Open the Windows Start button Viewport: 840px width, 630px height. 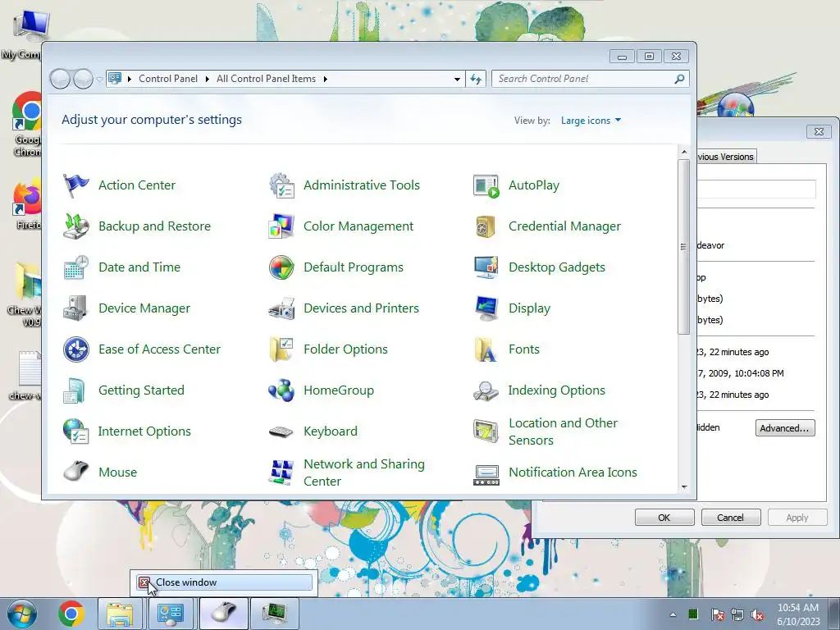coord(22,614)
